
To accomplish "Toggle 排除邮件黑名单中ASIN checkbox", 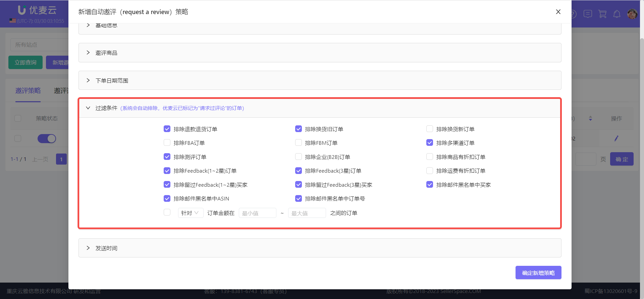I will [167, 198].
